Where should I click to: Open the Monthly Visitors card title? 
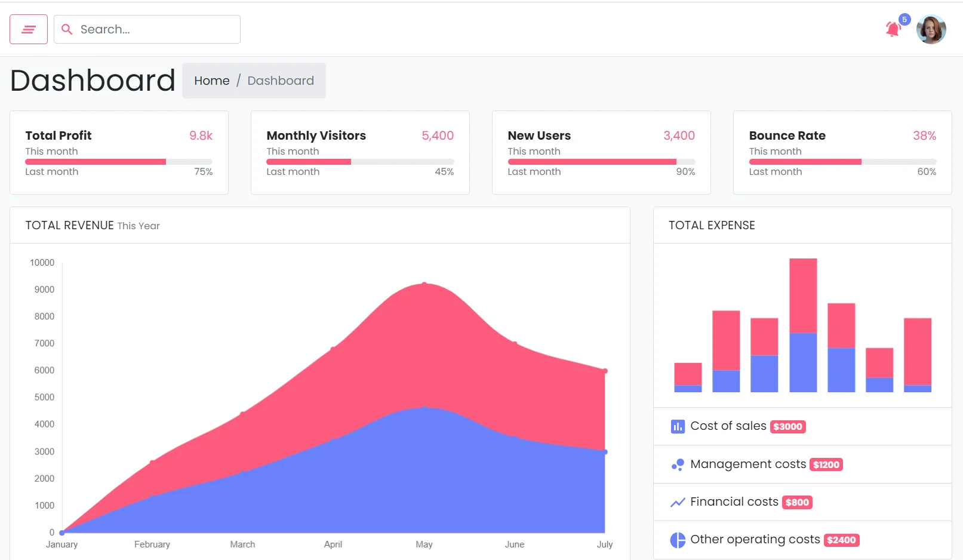coord(316,136)
